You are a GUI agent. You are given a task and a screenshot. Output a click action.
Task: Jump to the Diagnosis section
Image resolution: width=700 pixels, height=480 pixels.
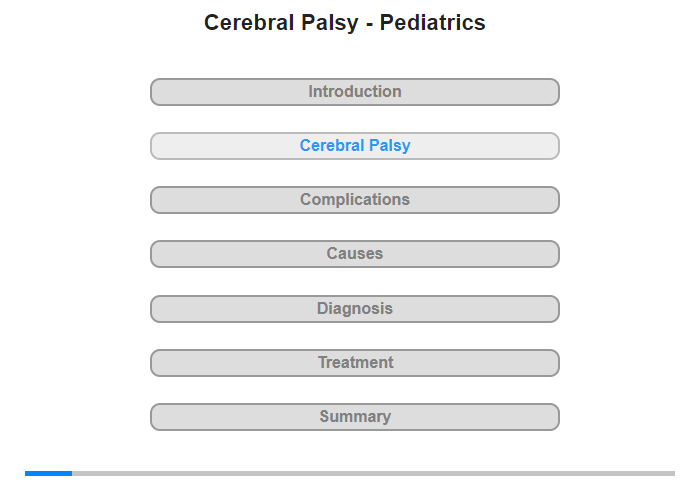[x=354, y=309]
